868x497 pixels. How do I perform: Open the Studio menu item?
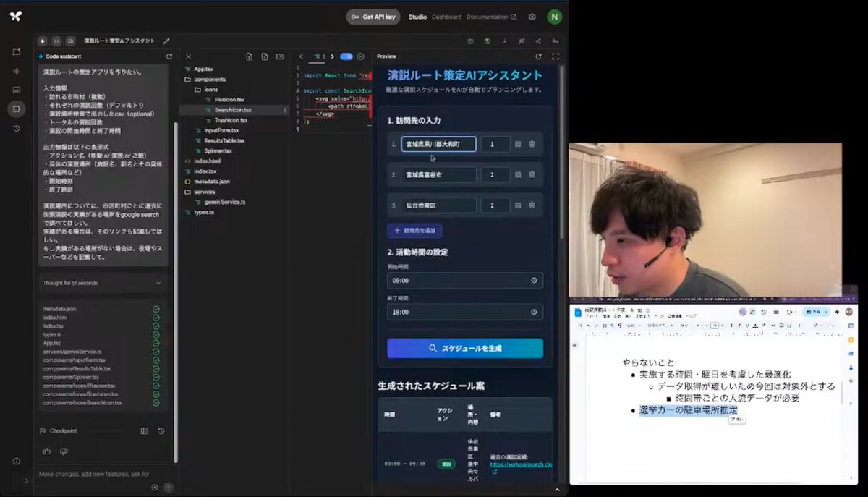[417, 17]
